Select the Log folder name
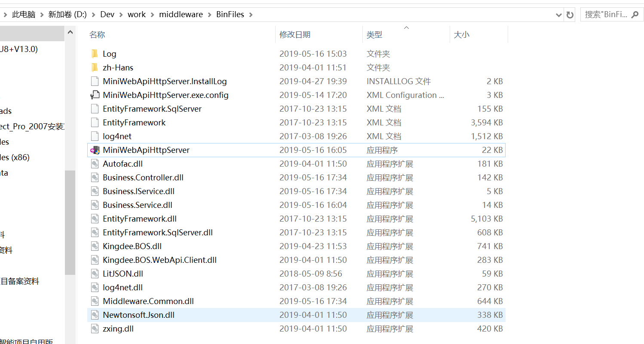 (x=110, y=54)
